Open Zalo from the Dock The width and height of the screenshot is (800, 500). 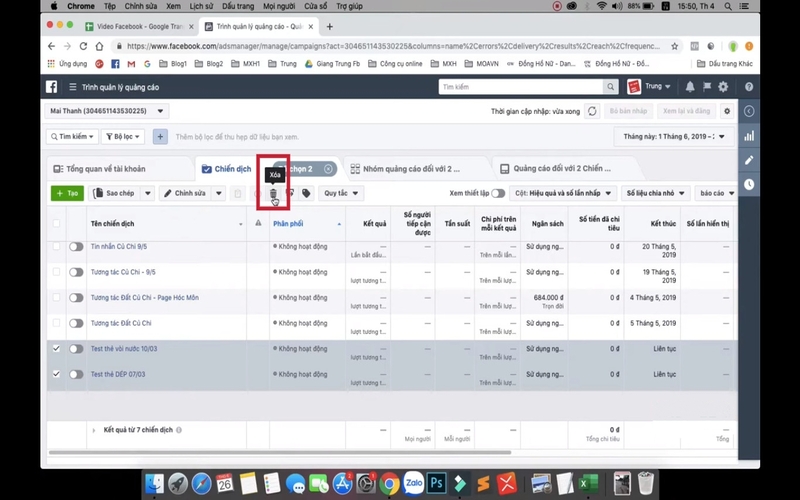[413, 483]
